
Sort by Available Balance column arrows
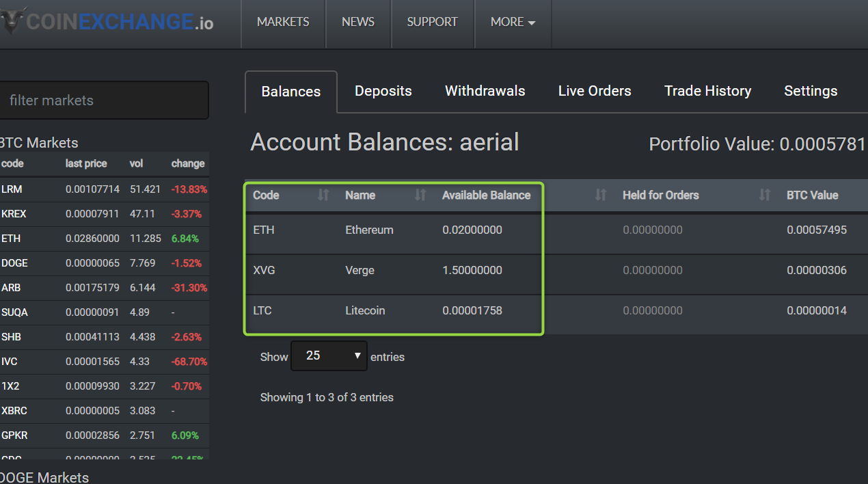pyautogui.click(x=601, y=196)
